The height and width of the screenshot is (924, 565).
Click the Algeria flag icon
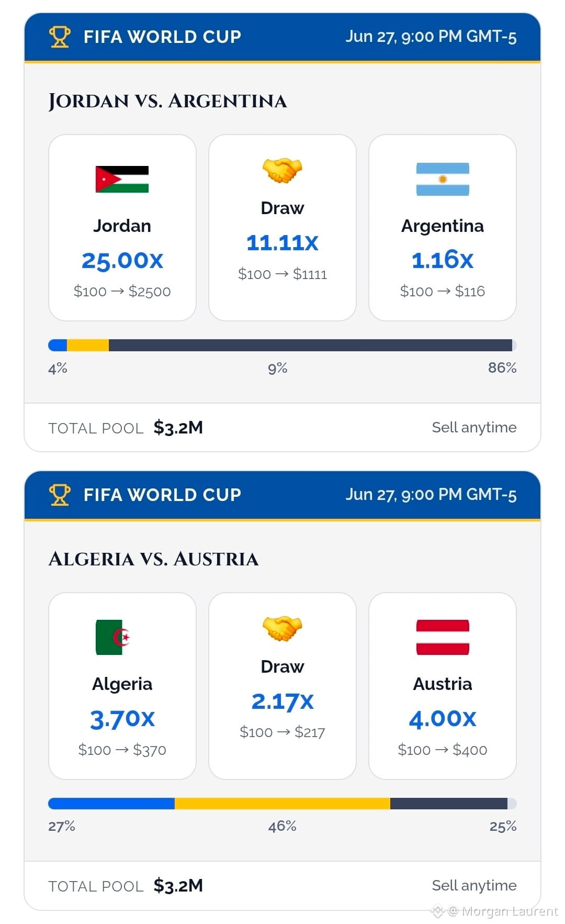[x=112, y=637]
